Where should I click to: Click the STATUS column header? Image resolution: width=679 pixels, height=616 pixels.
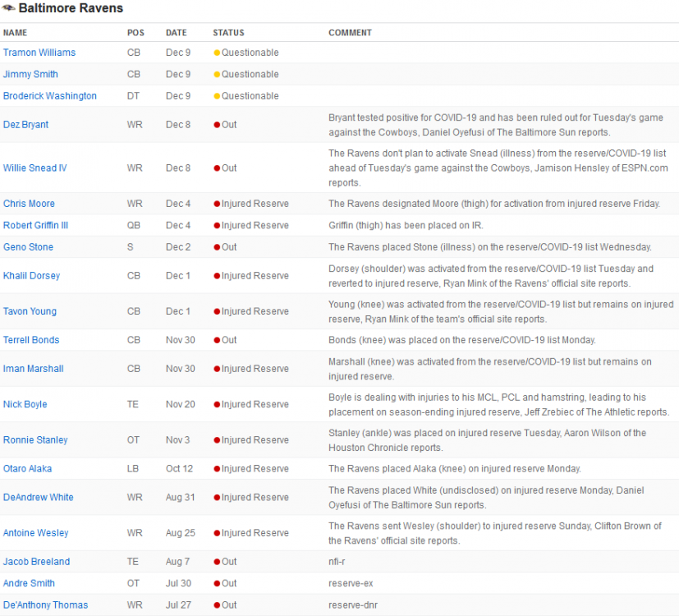228,33
